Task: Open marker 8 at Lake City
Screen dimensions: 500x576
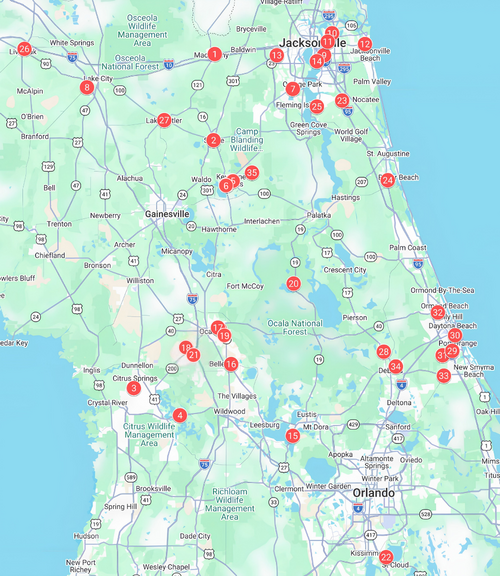Action: (x=87, y=87)
